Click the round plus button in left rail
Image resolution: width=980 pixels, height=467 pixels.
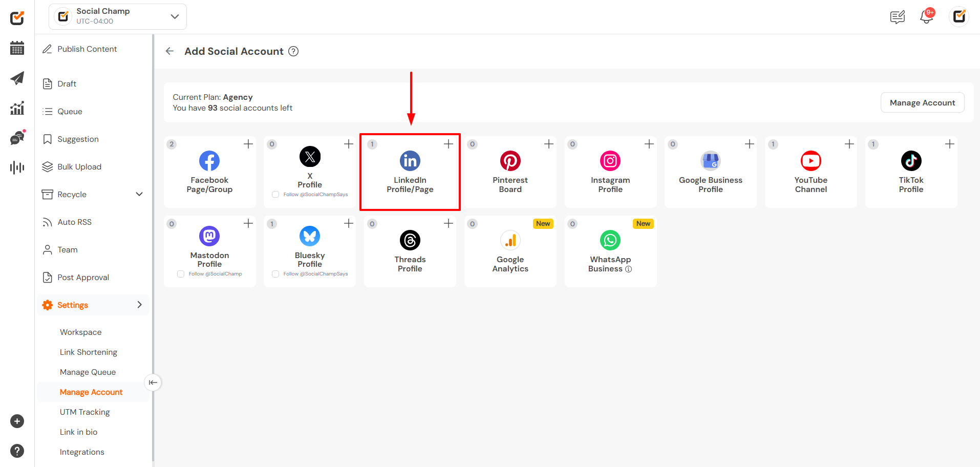point(17,421)
